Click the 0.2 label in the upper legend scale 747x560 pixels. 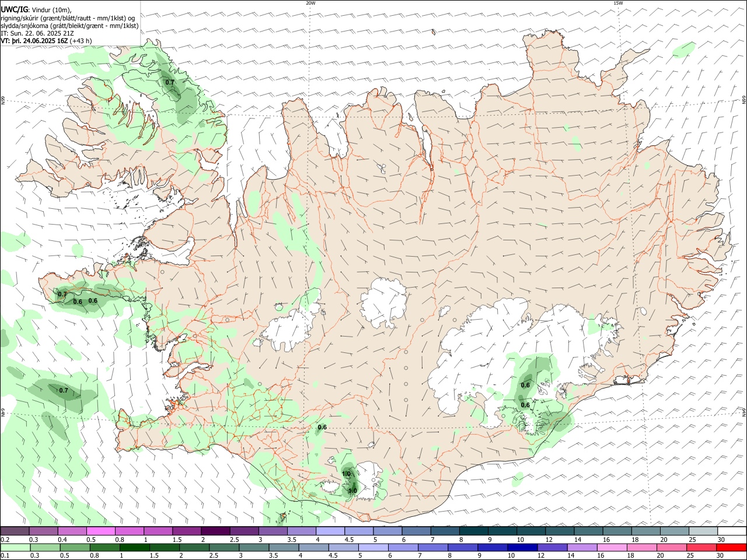(x=5, y=540)
